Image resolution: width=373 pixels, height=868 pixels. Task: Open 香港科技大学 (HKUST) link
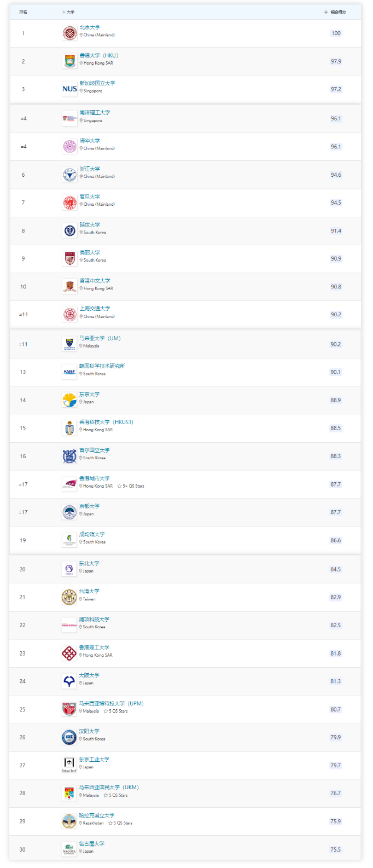coord(106,422)
